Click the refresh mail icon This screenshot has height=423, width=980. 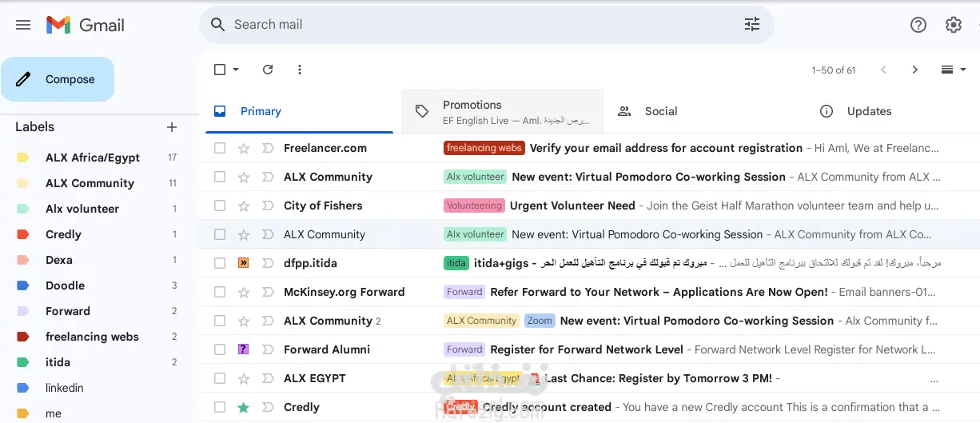click(268, 70)
